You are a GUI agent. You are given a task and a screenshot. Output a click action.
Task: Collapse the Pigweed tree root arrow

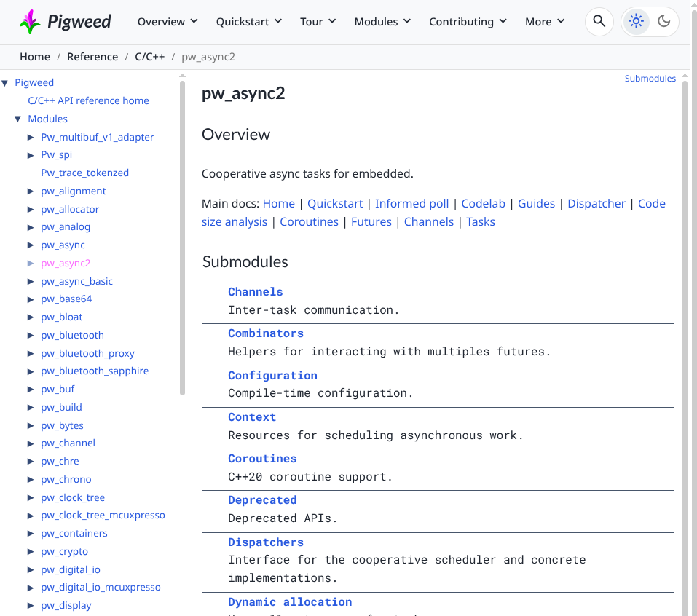point(5,83)
